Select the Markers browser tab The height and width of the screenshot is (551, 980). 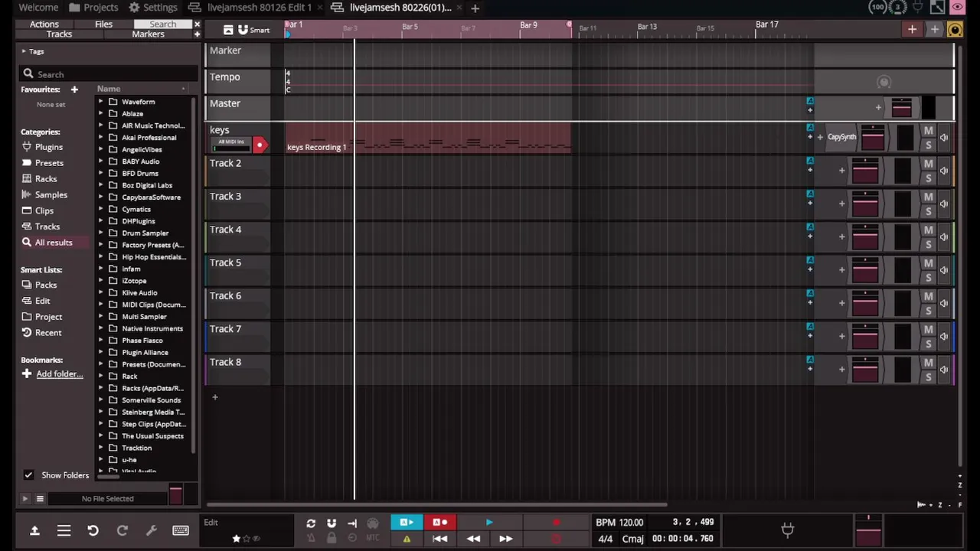(x=148, y=34)
